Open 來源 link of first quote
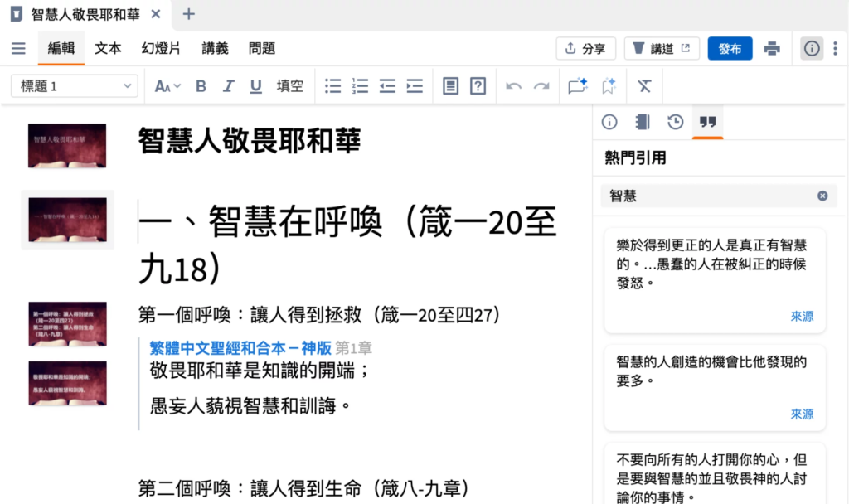Viewport: 849px width, 504px height. click(x=801, y=316)
